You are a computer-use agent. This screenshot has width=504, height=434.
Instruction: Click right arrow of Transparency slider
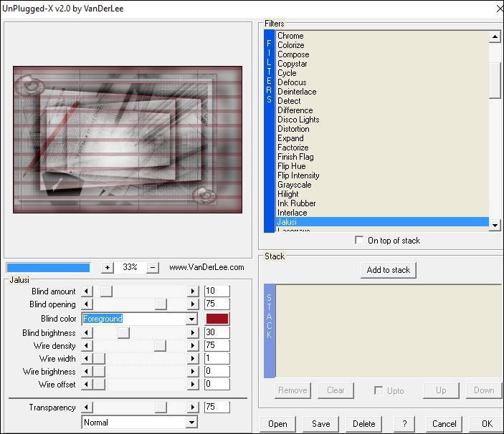[193, 408]
